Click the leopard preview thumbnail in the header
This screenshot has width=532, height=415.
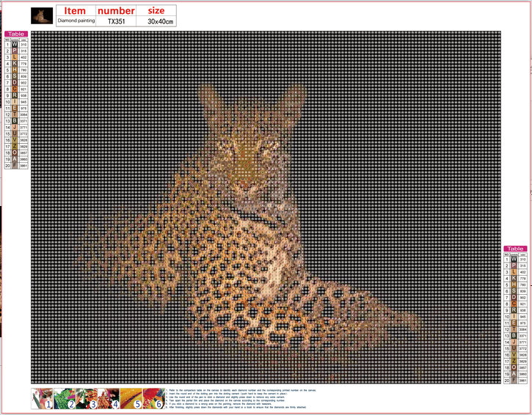tap(43, 15)
